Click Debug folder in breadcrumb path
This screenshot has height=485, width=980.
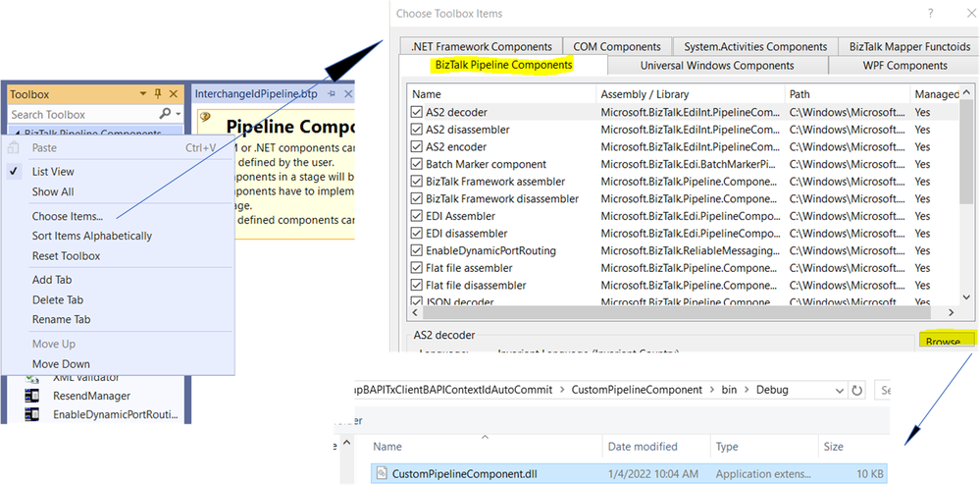[772, 389]
